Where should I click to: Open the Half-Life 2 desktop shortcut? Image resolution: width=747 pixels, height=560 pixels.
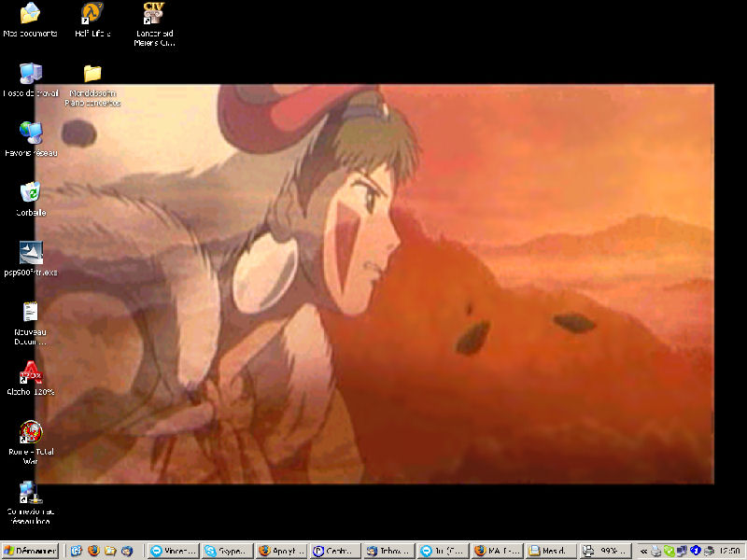click(x=92, y=14)
